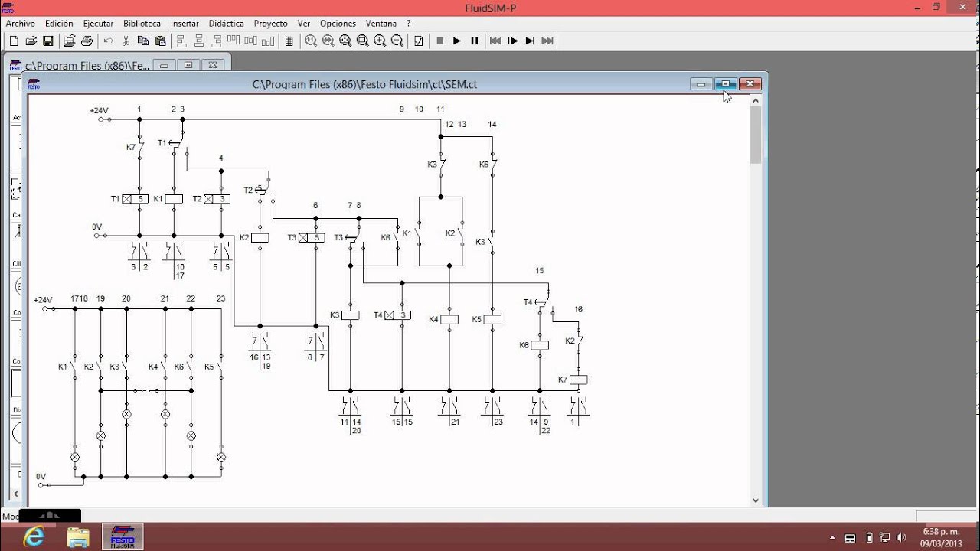Open the Proyecto menu
Viewport: 980px width, 551px height.
(271, 24)
